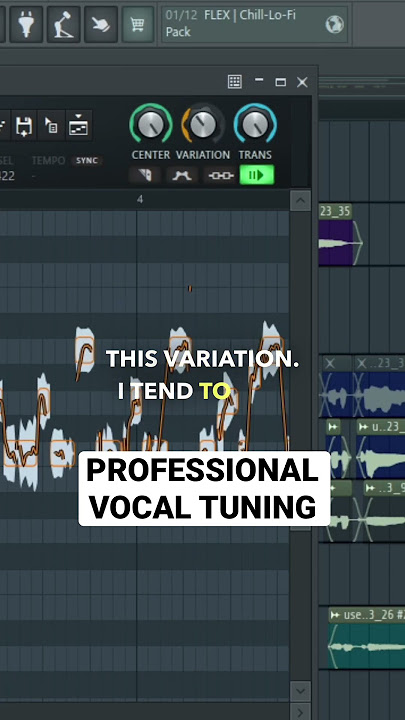Image resolution: width=405 pixels, height=720 pixels.
Task: Open the shopping cart content library
Action: pyautogui.click(x=138, y=24)
